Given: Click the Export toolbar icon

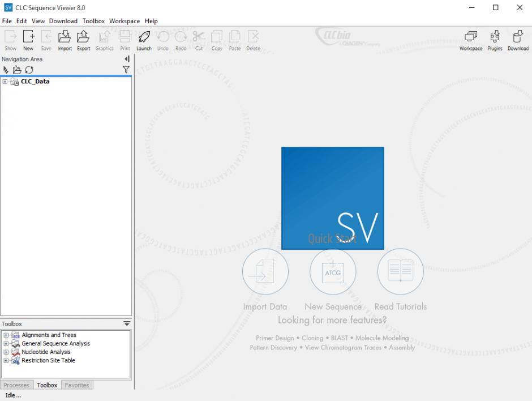Looking at the screenshot, I should click(x=83, y=40).
